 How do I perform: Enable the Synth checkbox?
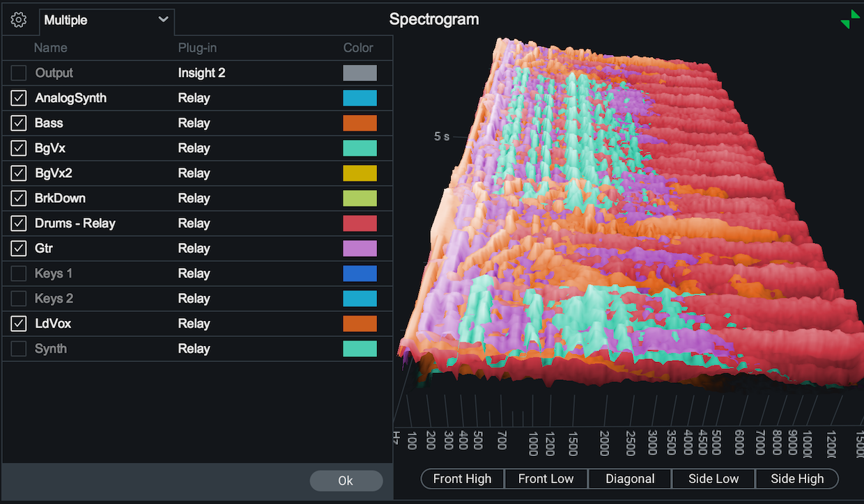[19, 349]
